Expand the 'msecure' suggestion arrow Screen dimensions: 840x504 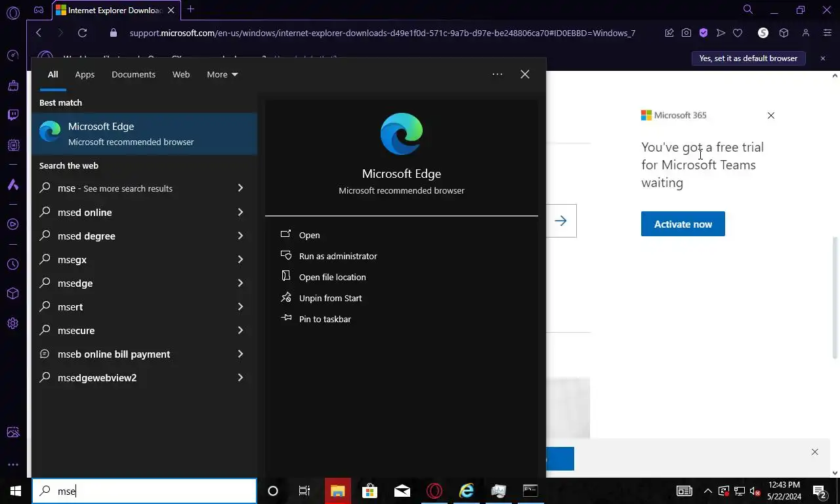tap(240, 330)
